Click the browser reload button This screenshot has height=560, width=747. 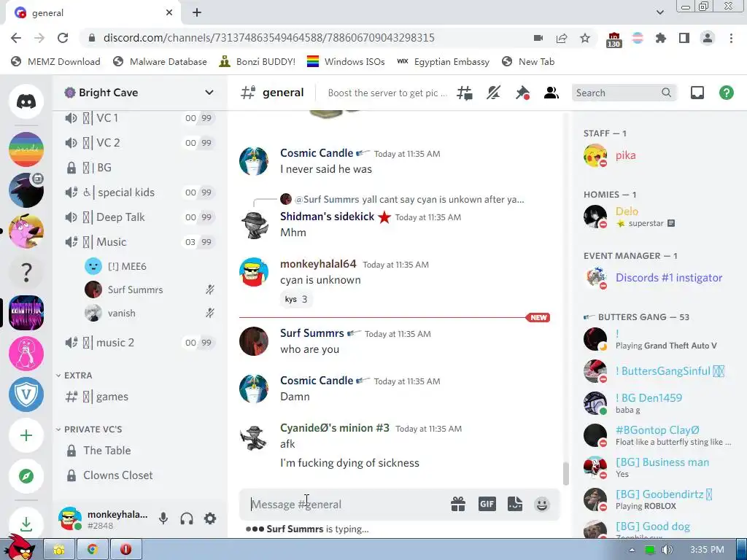(x=63, y=38)
